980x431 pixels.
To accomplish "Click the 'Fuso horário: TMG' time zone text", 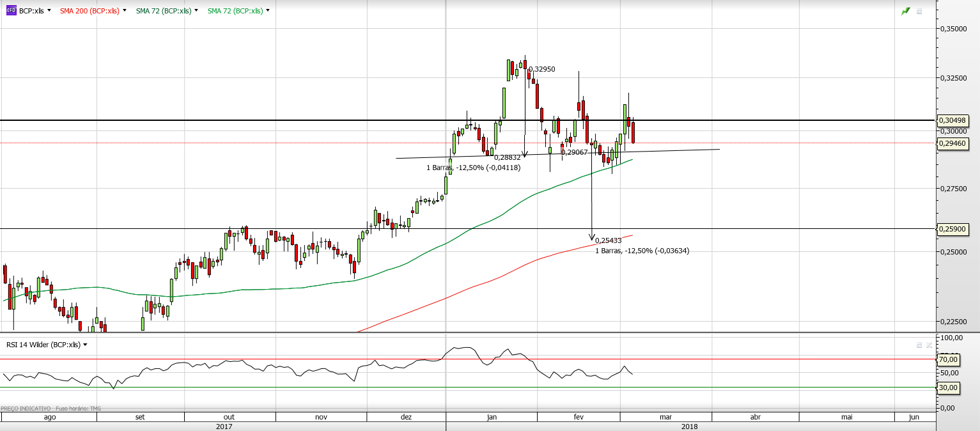I will 78,408.
